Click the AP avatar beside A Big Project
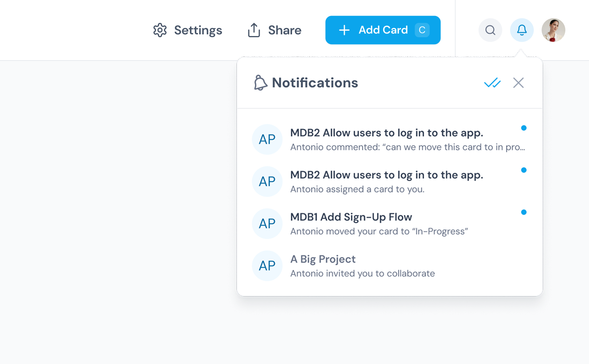This screenshot has height=364, width=589. [267, 265]
